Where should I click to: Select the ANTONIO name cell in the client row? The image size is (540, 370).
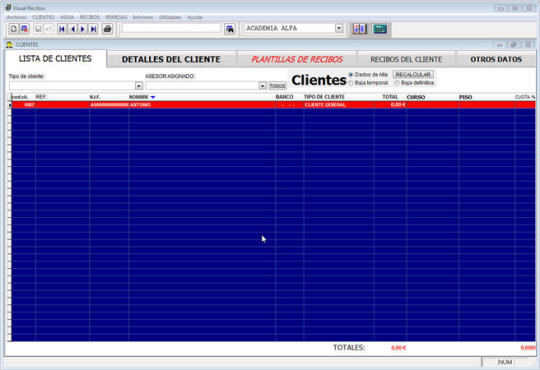coord(202,105)
